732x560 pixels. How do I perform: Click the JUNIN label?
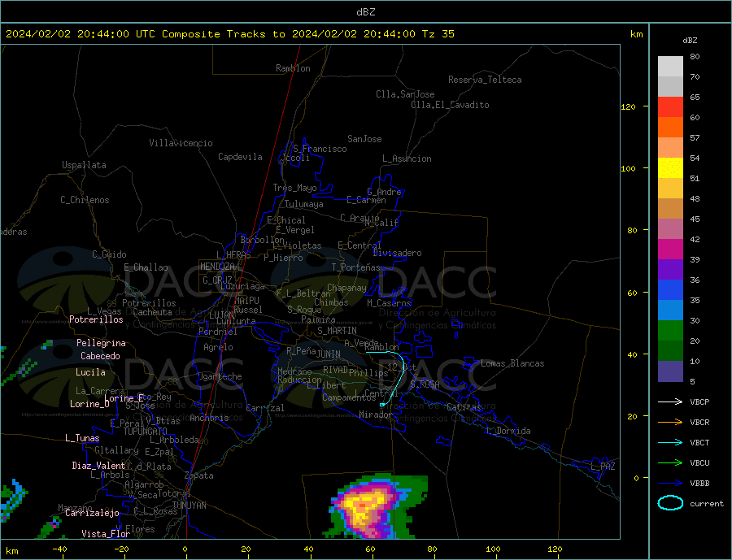[x=329, y=354]
